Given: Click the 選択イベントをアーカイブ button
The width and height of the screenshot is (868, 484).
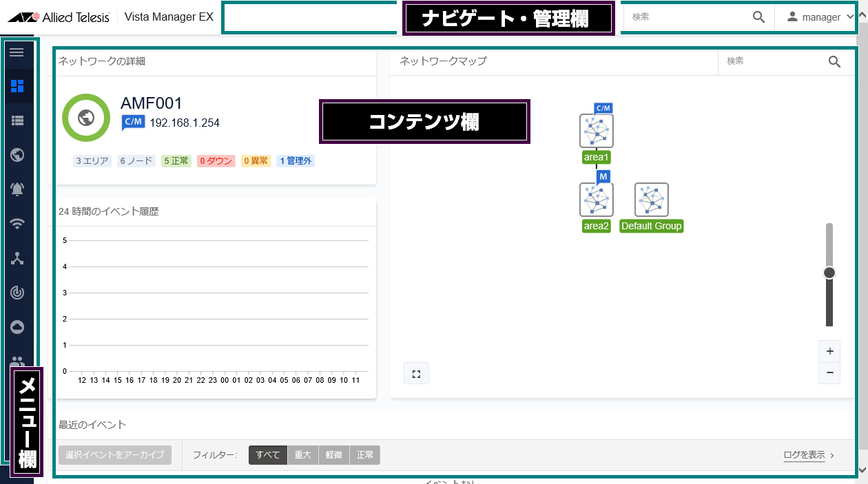Looking at the screenshot, I should [x=114, y=455].
